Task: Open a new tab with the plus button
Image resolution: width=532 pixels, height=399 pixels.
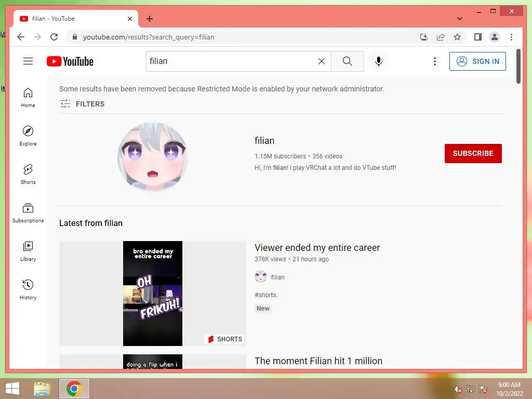Action: click(150, 19)
